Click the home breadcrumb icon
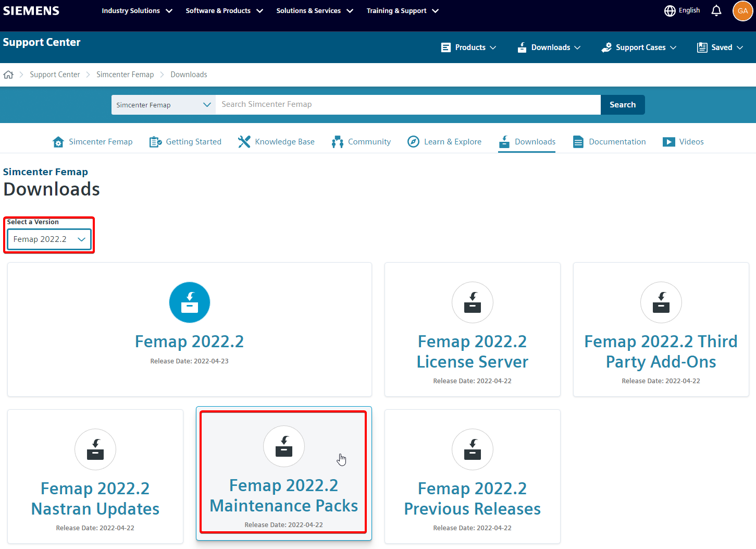The height and width of the screenshot is (549, 756). [8, 75]
